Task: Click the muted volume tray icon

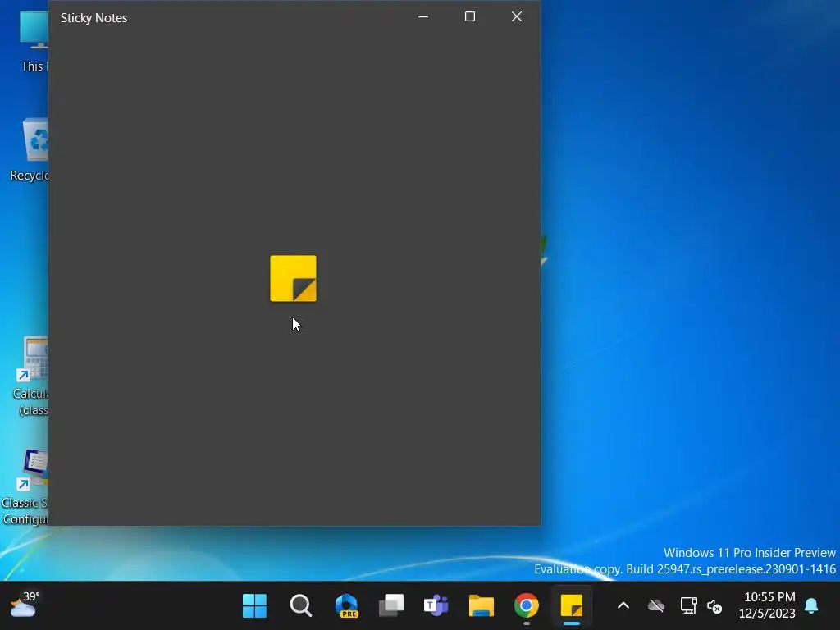Action: (714, 606)
